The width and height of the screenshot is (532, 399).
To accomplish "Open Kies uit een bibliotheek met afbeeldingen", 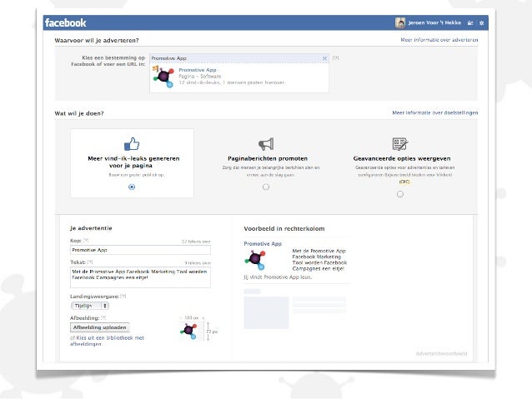I will coord(109,341).
